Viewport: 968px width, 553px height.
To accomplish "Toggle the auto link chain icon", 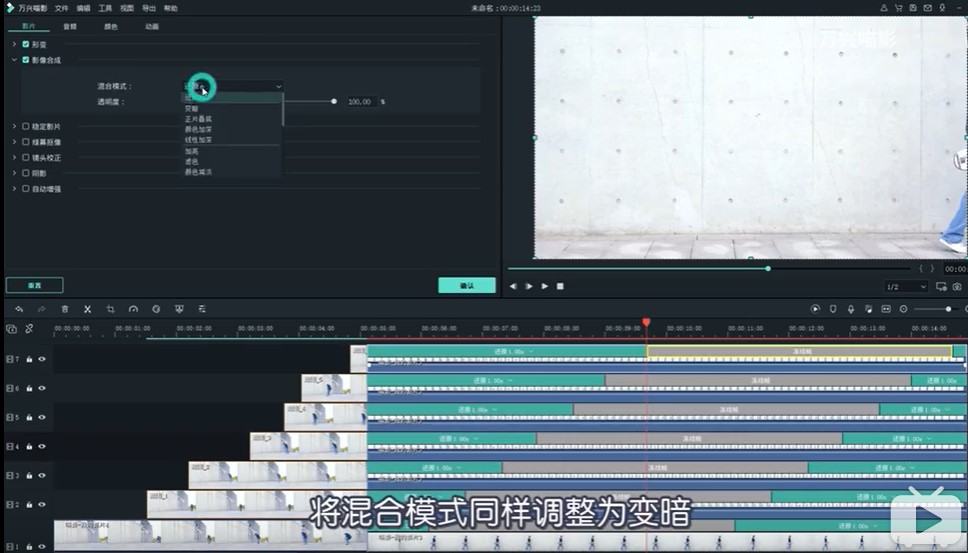I will [x=29, y=329].
